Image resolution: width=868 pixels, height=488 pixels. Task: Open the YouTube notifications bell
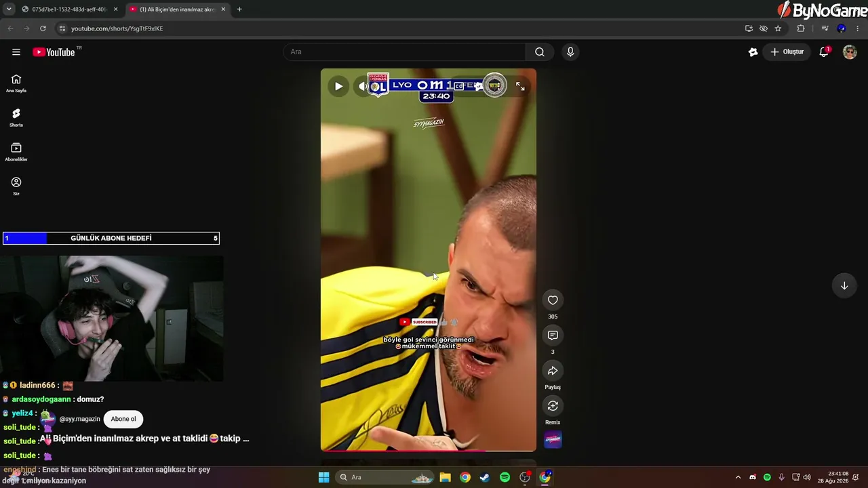click(824, 52)
